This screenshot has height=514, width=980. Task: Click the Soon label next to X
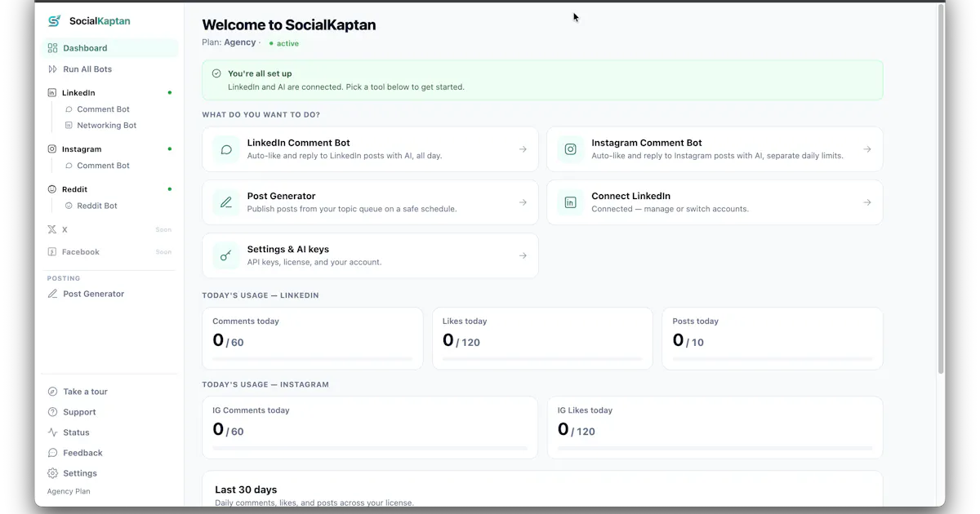click(163, 230)
